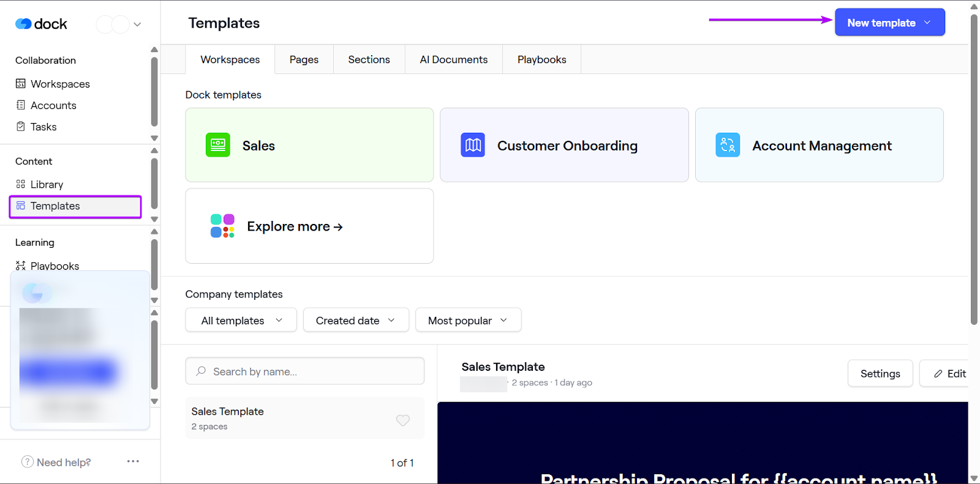Favorite Sales Template with heart icon
The width and height of the screenshot is (980, 484).
click(403, 420)
